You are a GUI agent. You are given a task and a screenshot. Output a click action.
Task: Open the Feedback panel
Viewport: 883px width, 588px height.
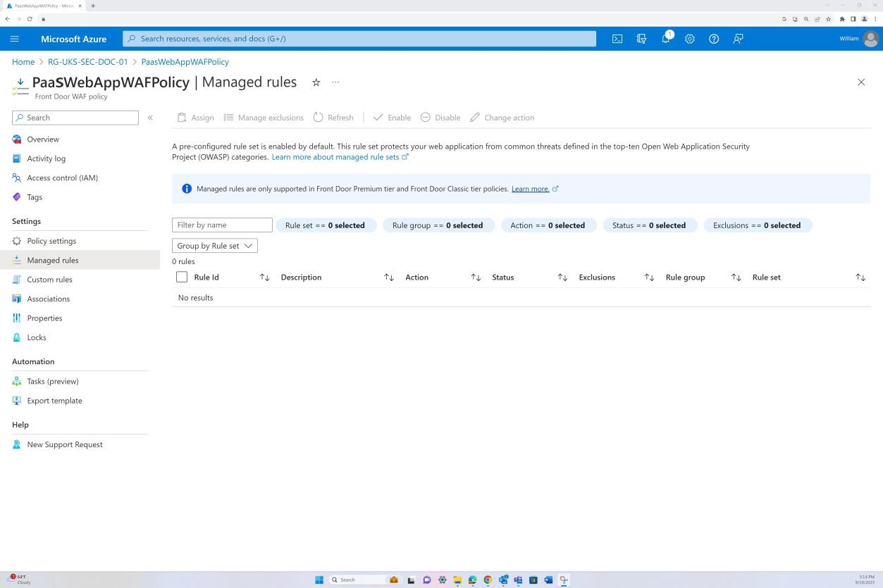(738, 39)
